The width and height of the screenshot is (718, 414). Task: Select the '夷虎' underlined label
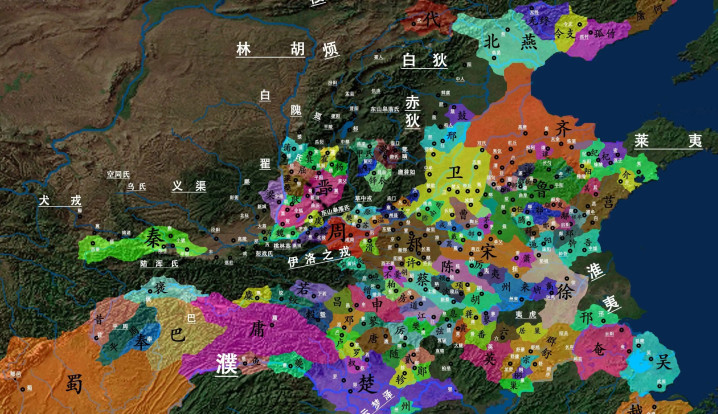(x=525, y=315)
